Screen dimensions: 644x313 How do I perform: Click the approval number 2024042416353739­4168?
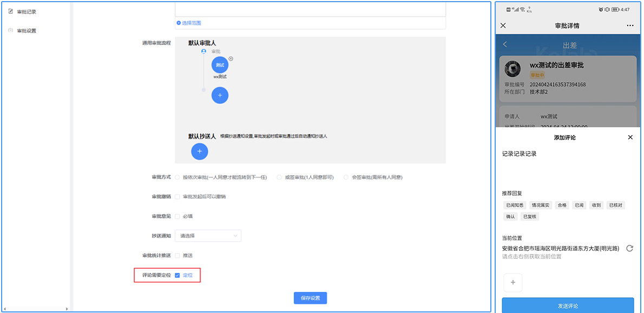coord(558,84)
